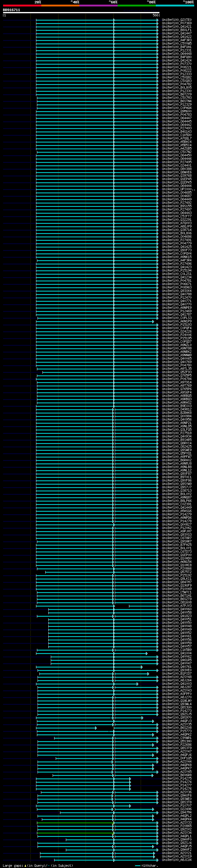Open hit UniRef100_B8XLF1
The width and height of the screenshot is (197, 868).
pos(177,30)
